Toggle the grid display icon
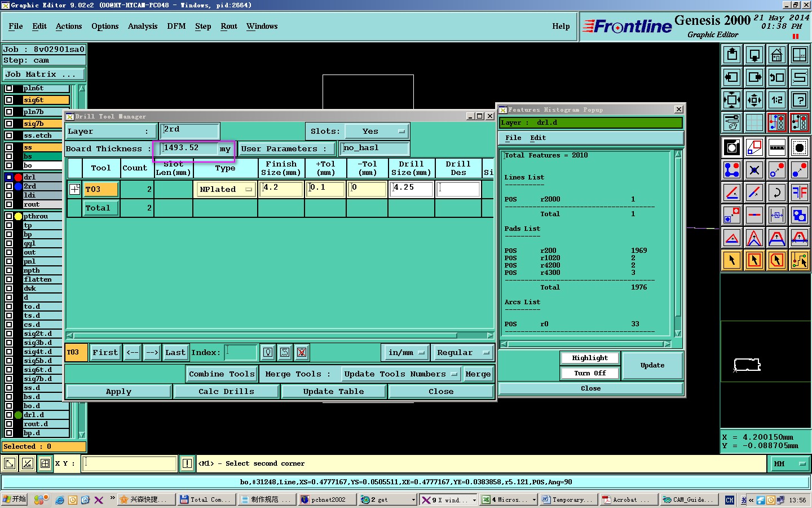The height and width of the screenshot is (508, 812). 754,122
